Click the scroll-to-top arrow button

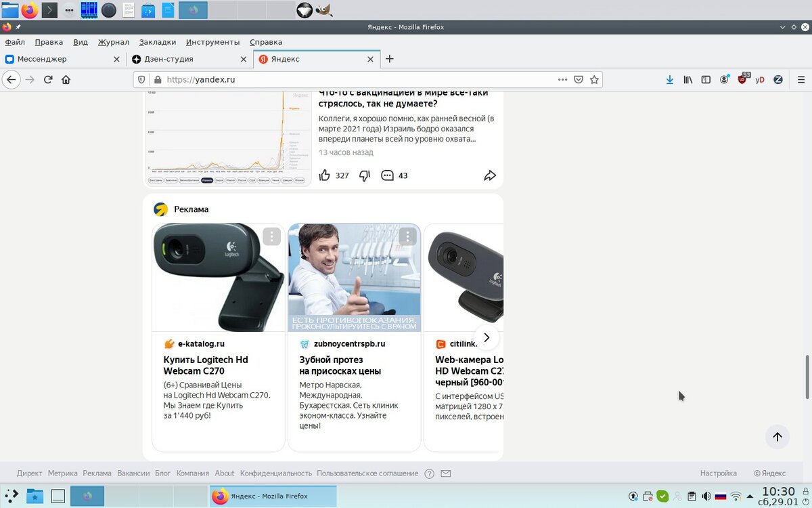pyautogui.click(x=777, y=437)
